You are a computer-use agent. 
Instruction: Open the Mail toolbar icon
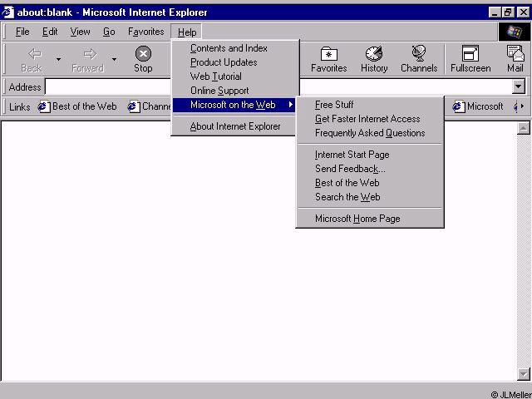pos(515,55)
